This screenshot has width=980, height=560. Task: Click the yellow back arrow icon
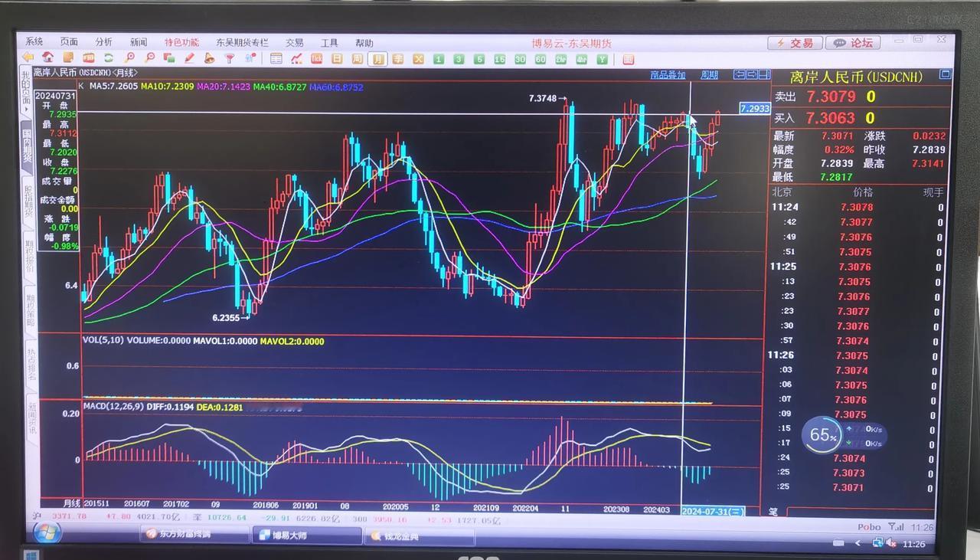27,57
